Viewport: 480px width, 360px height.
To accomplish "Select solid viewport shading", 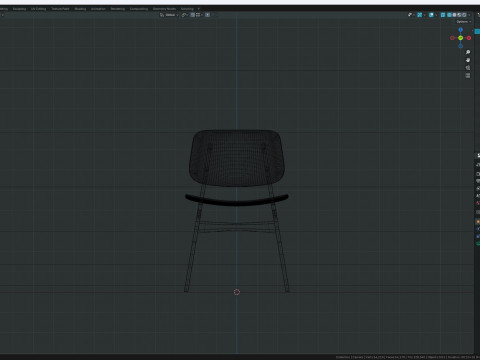I will click(x=454, y=15).
